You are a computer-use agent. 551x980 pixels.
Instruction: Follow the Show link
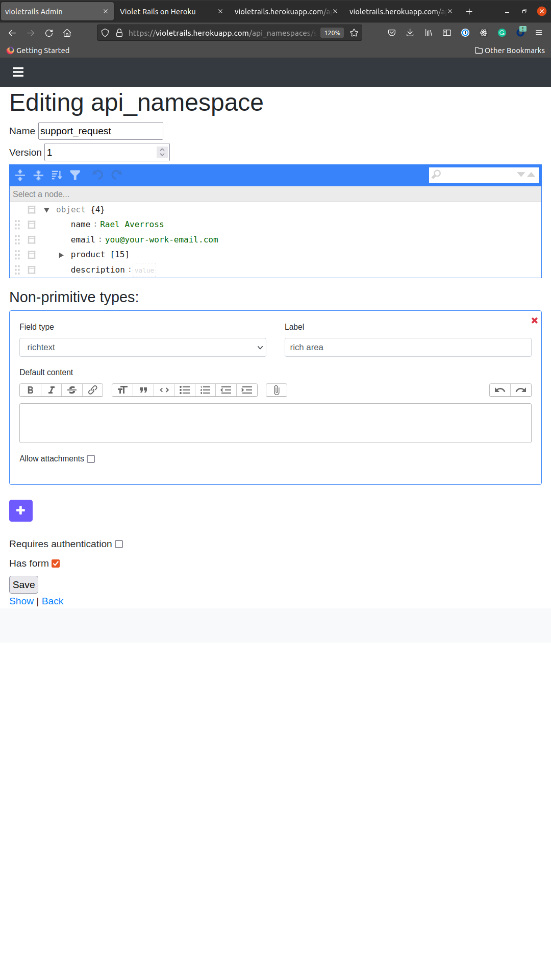(21, 601)
